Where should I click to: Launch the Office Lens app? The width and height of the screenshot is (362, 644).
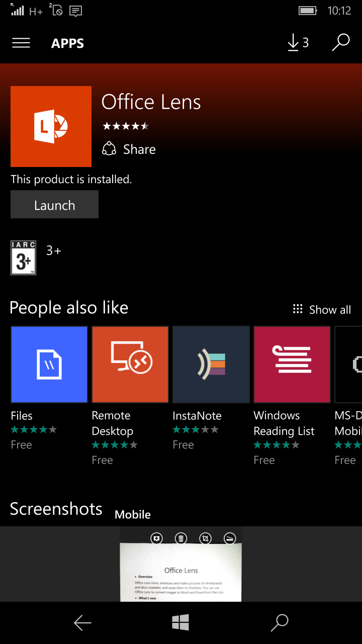[x=54, y=205]
